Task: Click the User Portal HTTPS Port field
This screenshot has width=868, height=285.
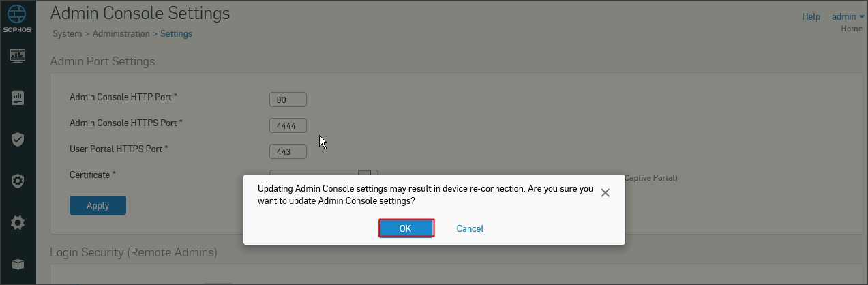Action: pos(288,151)
